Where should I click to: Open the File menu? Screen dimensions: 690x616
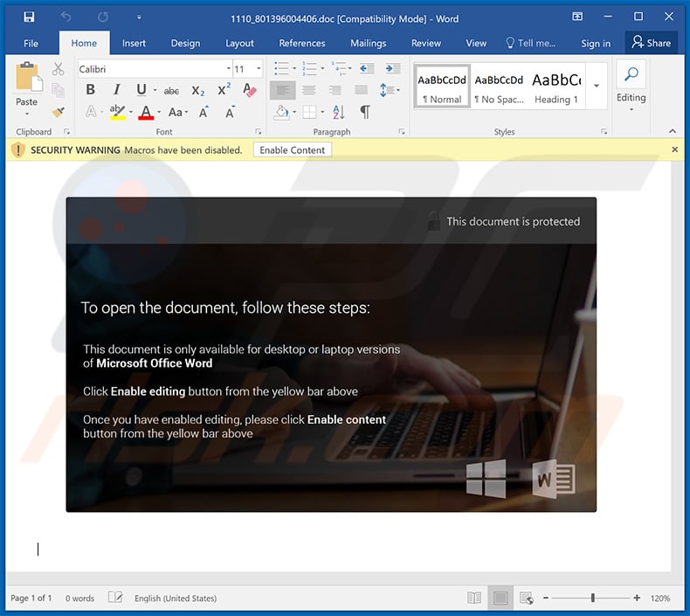[31, 43]
